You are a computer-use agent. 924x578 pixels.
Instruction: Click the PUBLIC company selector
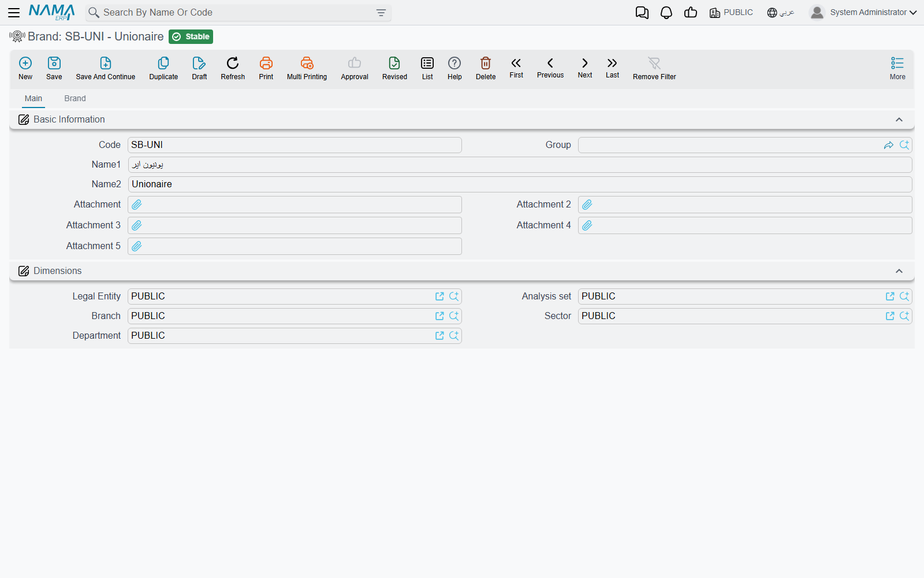pyautogui.click(x=731, y=13)
